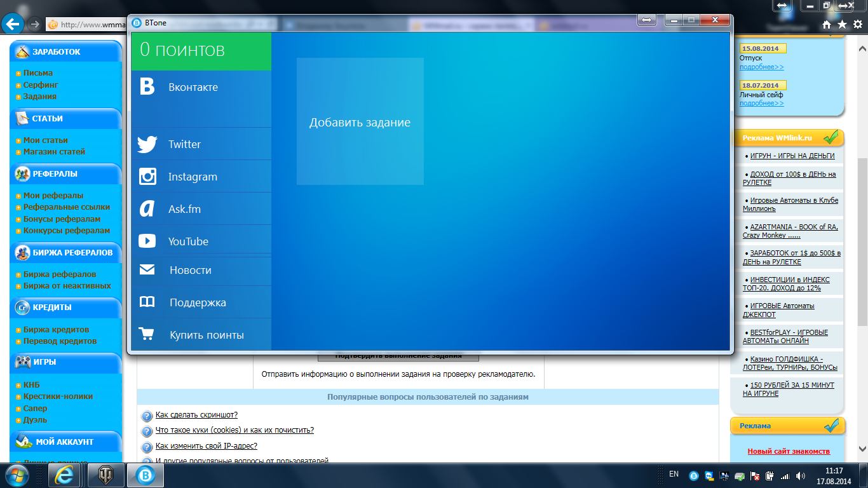This screenshot has width=868, height=488.
Task: Open the browser Favorites star icon
Action: (x=843, y=25)
